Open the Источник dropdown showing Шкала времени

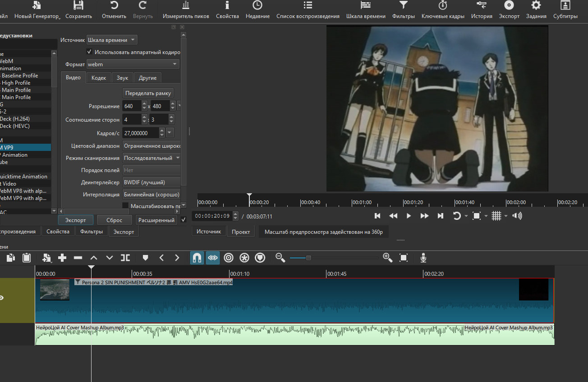click(112, 40)
